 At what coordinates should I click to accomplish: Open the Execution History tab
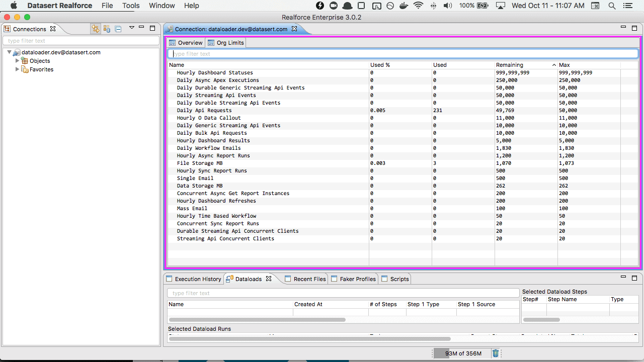tap(194, 279)
